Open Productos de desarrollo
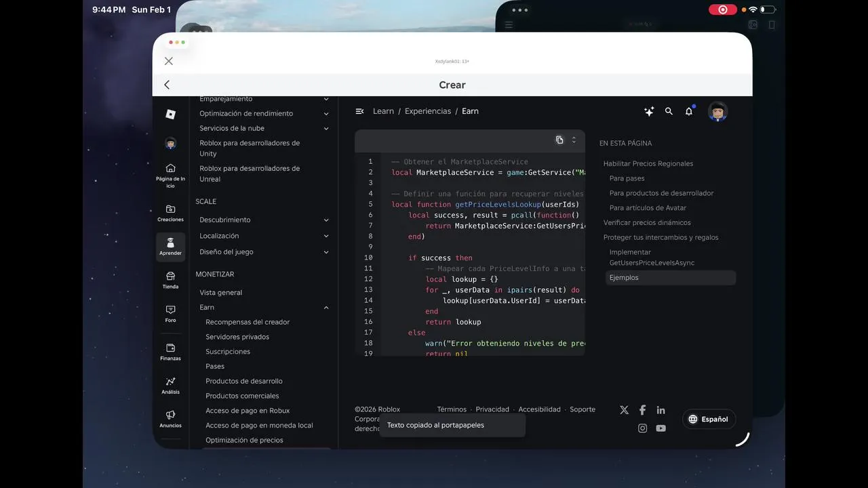868x488 pixels. pyautogui.click(x=244, y=382)
